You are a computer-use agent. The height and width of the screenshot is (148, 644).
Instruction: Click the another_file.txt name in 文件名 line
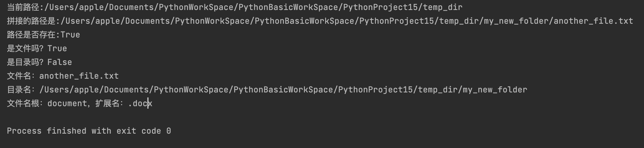pyautogui.click(x=79, y=76)
